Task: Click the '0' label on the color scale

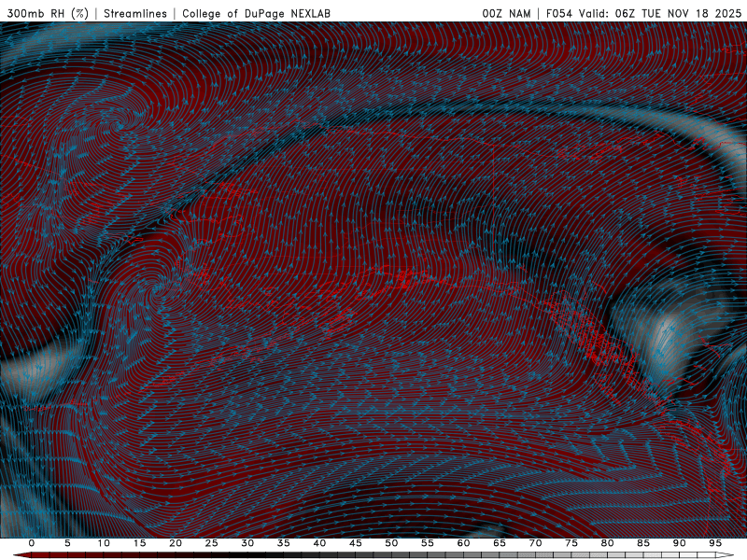Action: 32,543
